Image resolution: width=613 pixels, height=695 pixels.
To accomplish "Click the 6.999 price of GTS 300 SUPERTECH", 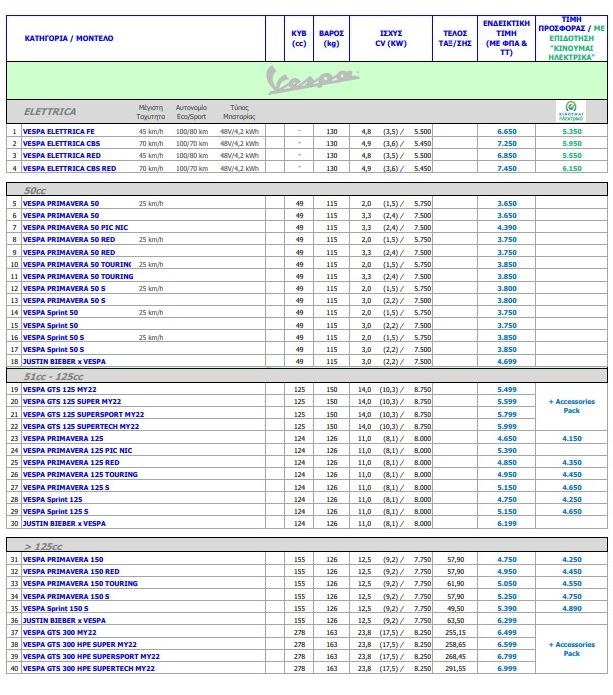I will pyautogui.click(x=507, y=668).
